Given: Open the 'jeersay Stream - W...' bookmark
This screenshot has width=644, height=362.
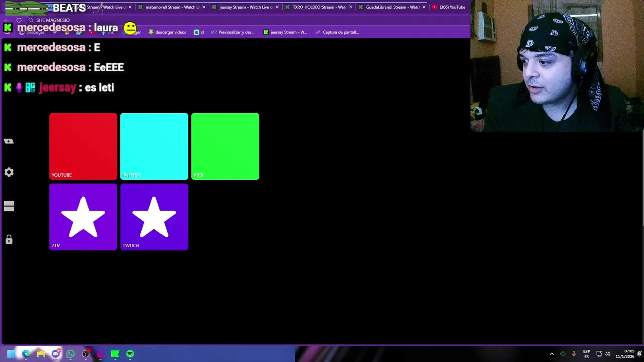Looking at the screenshot, I should (285, 32).
